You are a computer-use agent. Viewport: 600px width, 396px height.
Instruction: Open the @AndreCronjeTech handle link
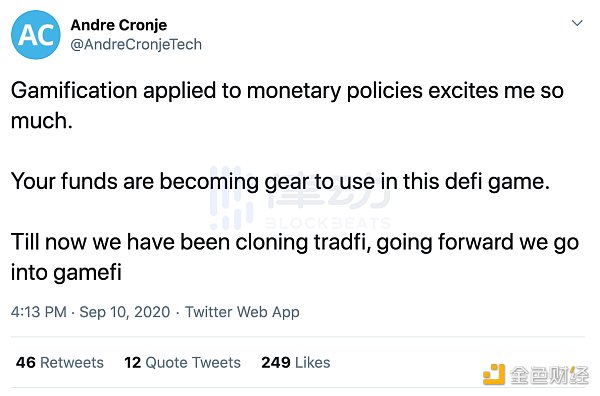pos(136,44)
